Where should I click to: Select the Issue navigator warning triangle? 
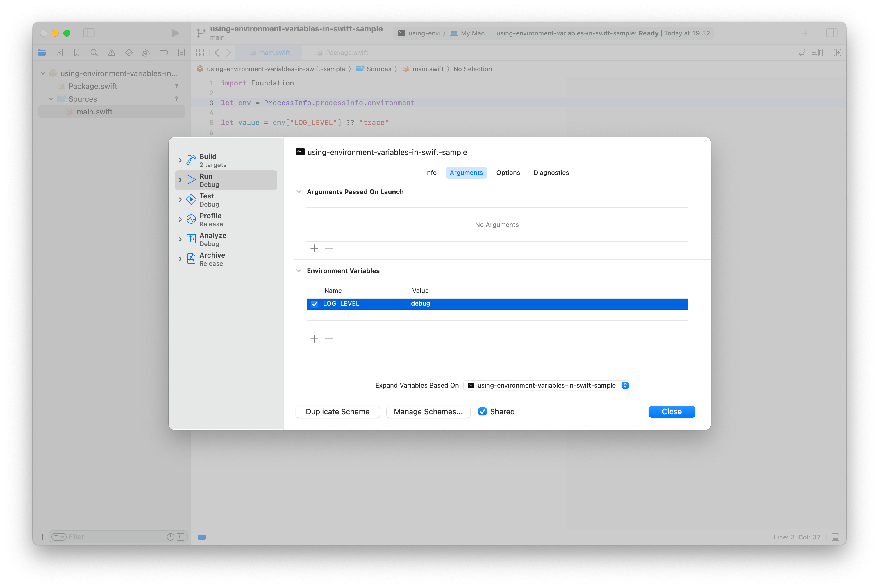(x=111, y=53)
